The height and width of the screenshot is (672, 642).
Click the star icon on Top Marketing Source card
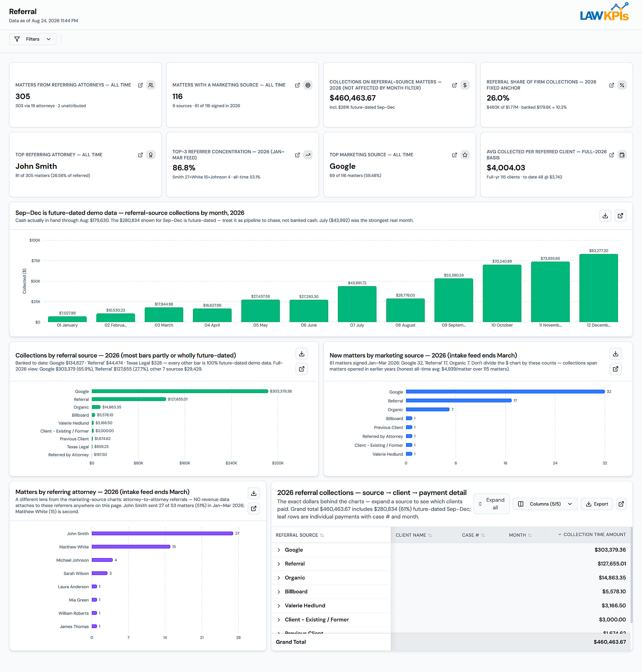pyautogui.click(x=465, y=155)
